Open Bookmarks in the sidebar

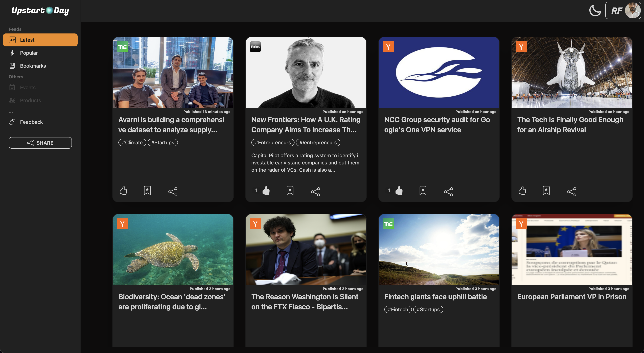[40, 66]
